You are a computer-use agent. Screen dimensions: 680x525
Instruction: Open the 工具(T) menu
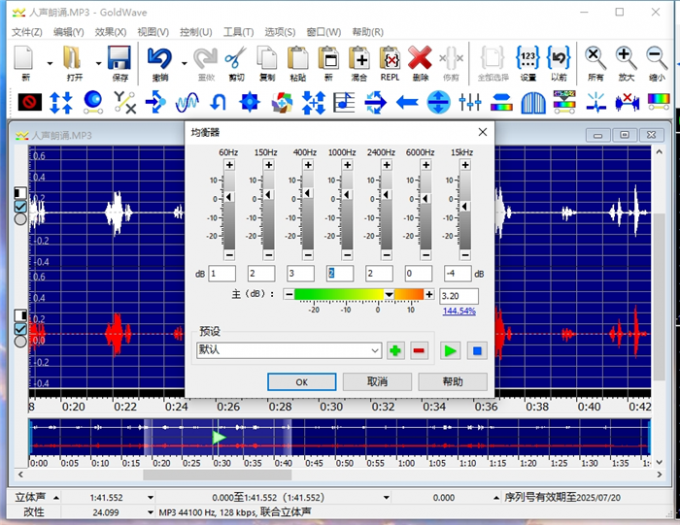coord(239,32)
